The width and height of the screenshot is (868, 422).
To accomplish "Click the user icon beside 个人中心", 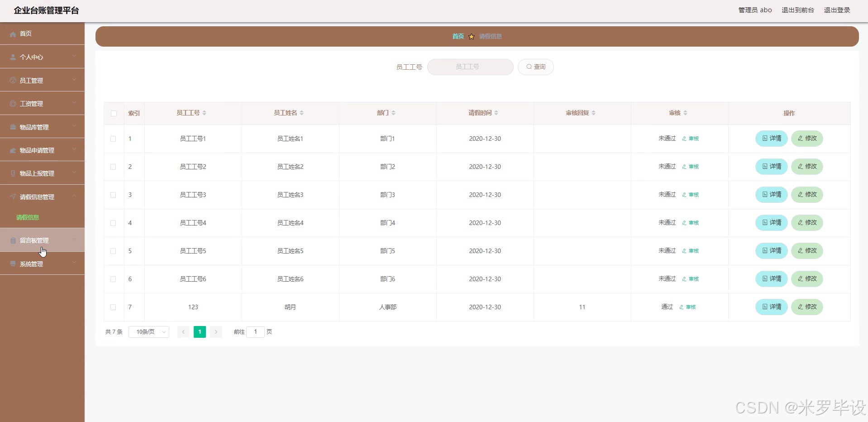I will click(13, 58).
